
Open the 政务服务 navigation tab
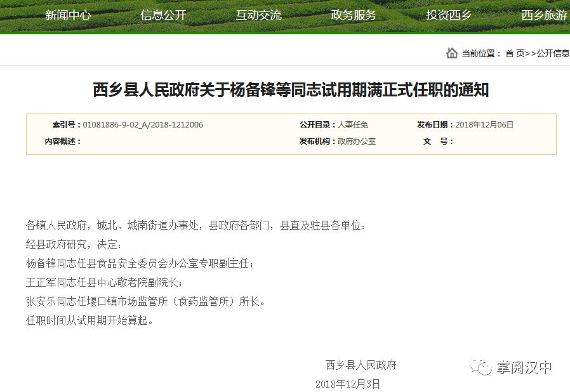(x=354, y=15)
